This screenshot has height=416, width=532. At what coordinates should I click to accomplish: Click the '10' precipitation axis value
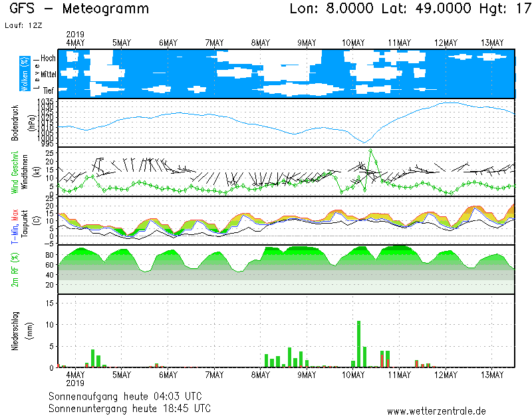point(49,325)
